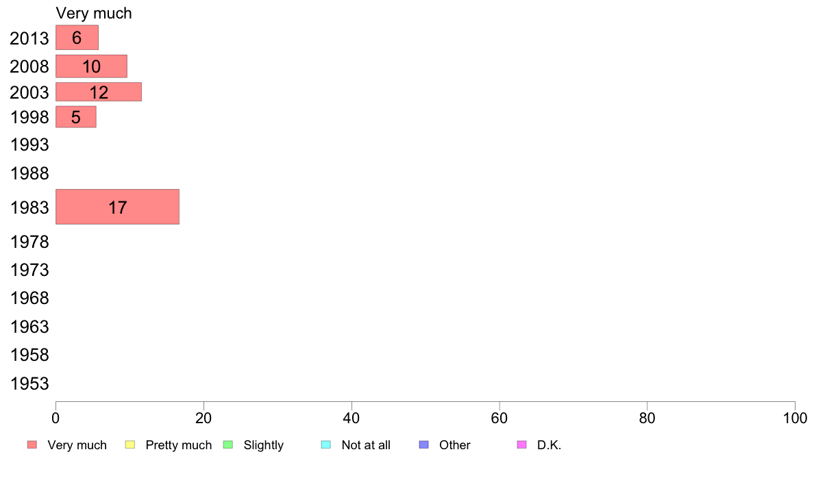
Task: Select the 2008 bar showing 10
Action: 91,66
